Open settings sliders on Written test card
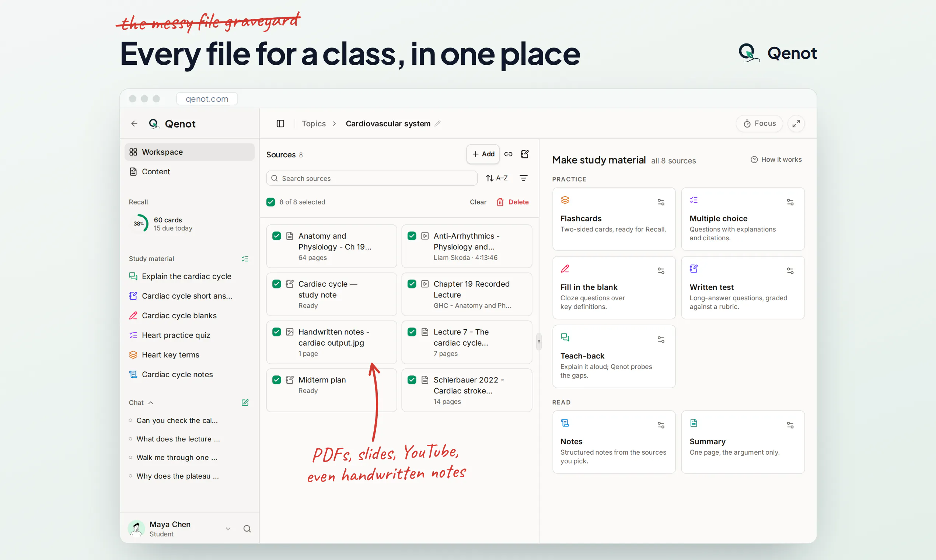 point(790,271)
